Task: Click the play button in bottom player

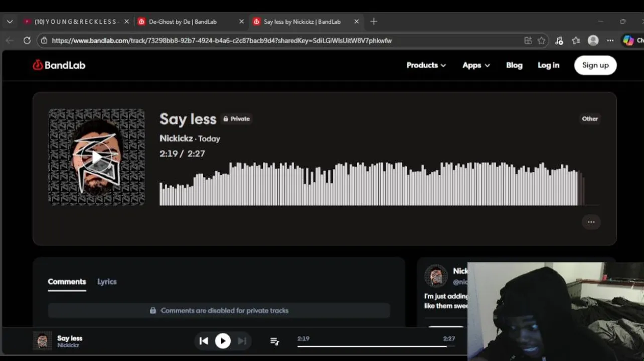Action: [223, 341]
